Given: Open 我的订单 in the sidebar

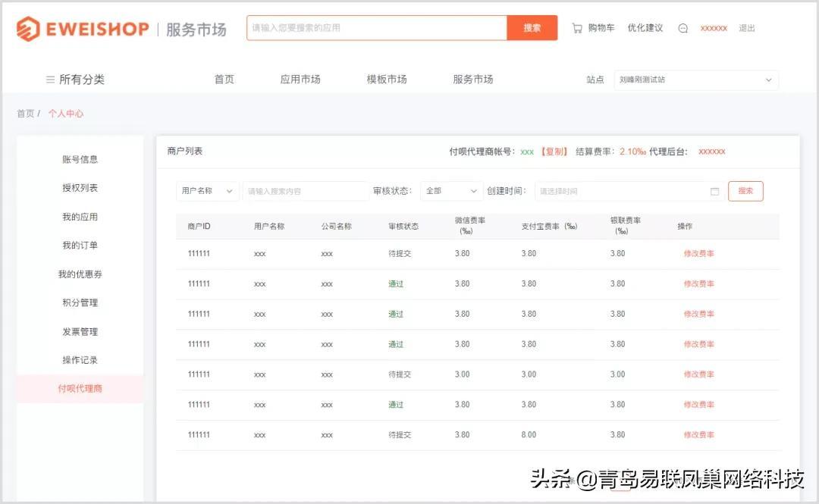Looking at the screenshot, I should tap(80, 246).
